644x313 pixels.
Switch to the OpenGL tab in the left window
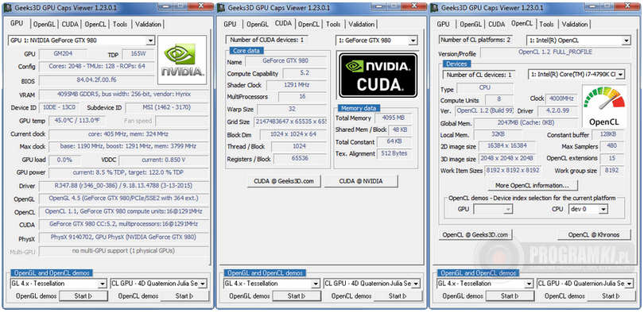44,24
